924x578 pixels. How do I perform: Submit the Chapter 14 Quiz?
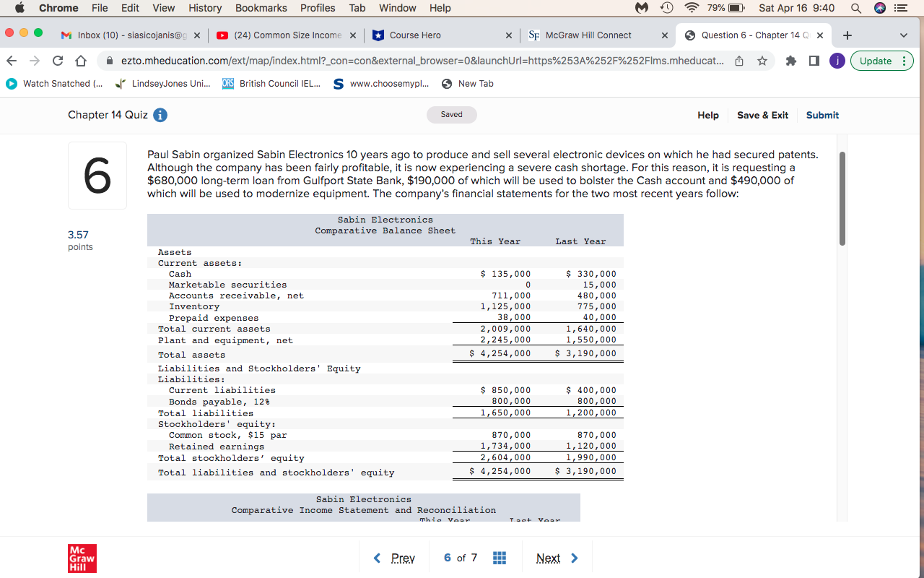(x=822, y=115)
